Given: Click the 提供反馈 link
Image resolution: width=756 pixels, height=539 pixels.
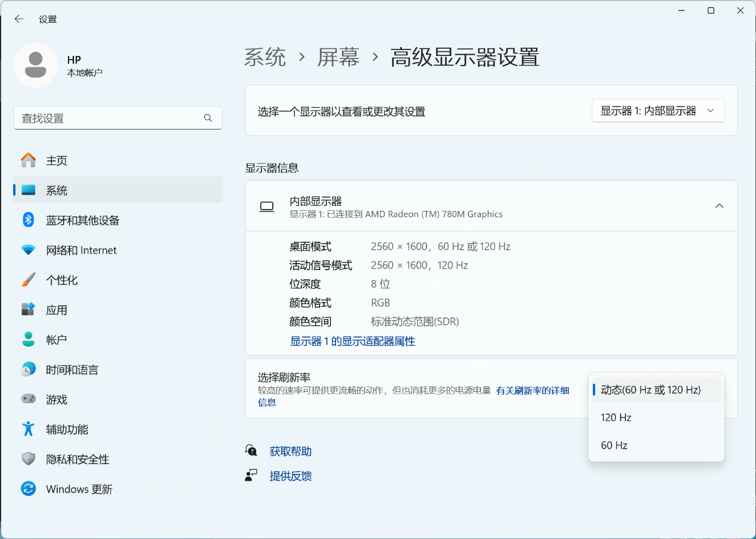Looking at the screenshot, I should 290,476.
